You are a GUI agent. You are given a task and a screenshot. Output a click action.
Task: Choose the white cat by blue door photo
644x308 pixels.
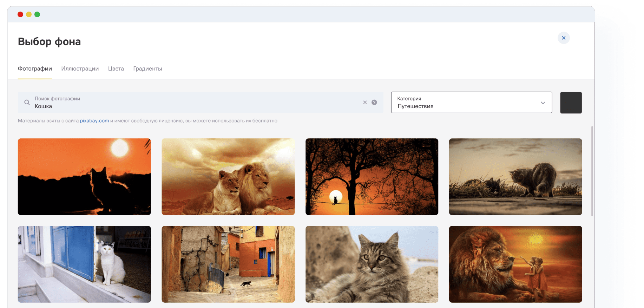click(x=84, y=264)
